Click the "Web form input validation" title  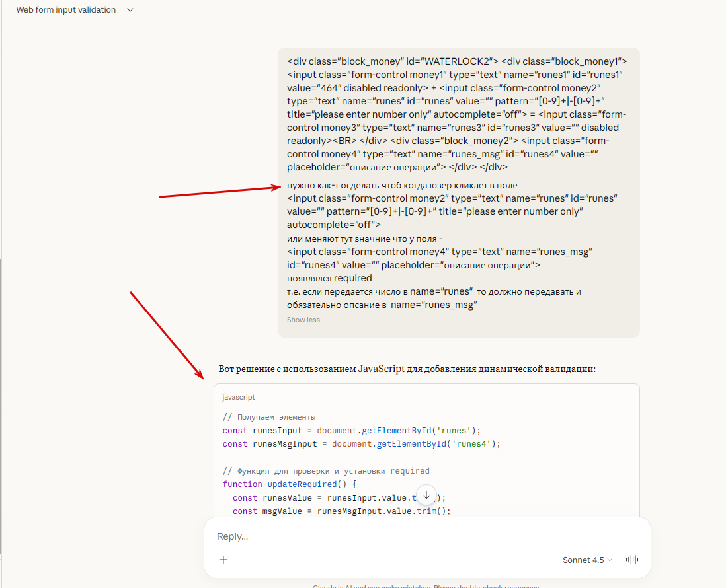point(65,10)
